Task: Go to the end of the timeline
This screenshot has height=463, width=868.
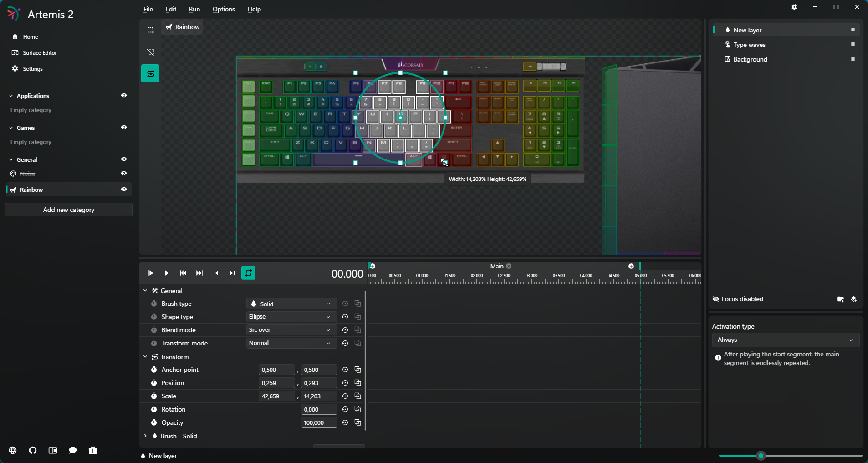Action: tap(199, 273)
